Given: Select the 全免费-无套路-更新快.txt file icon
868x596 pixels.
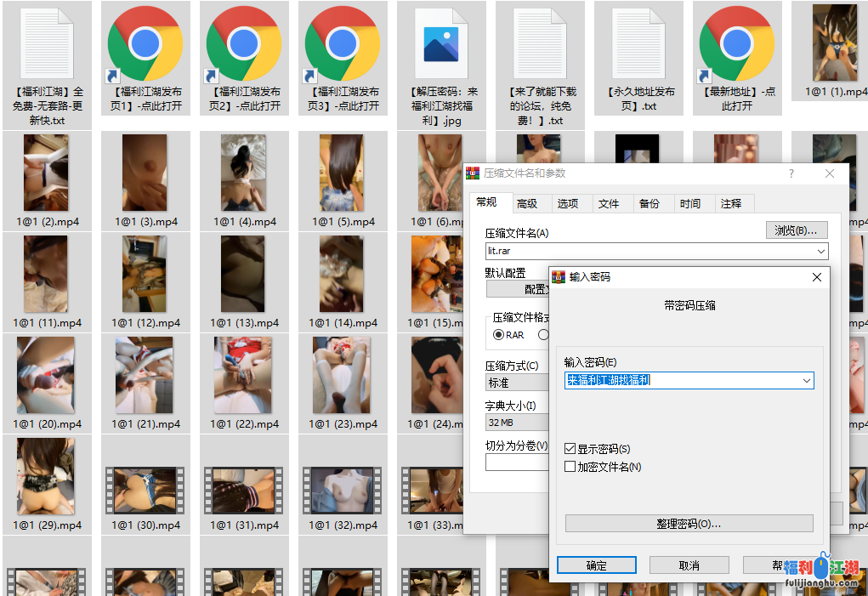Looking at the screenshot, I should tap(47, 43).
